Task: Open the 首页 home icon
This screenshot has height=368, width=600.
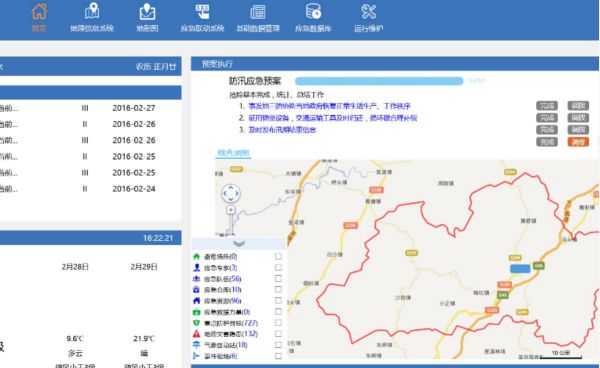Action: [39, 11]
